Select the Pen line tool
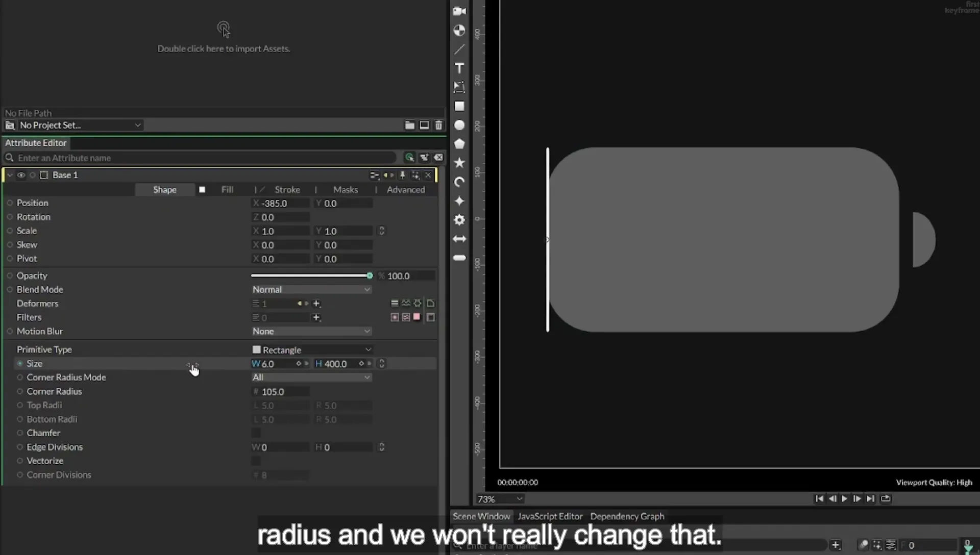Image resolution: width=980 pixels, height=555 pixels. (x=459, y=49)
